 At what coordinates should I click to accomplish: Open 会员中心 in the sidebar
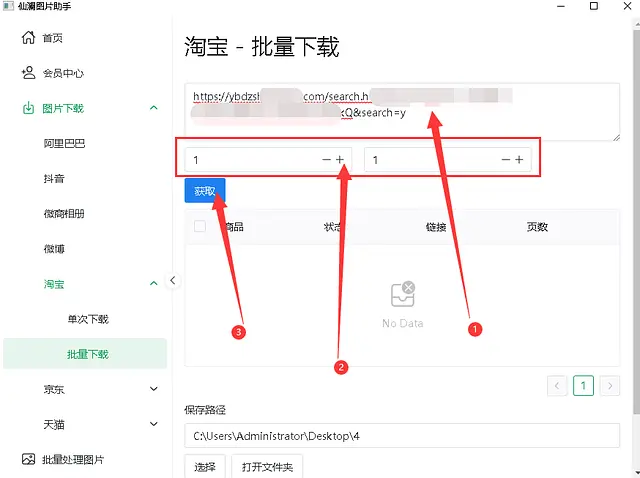63,73
